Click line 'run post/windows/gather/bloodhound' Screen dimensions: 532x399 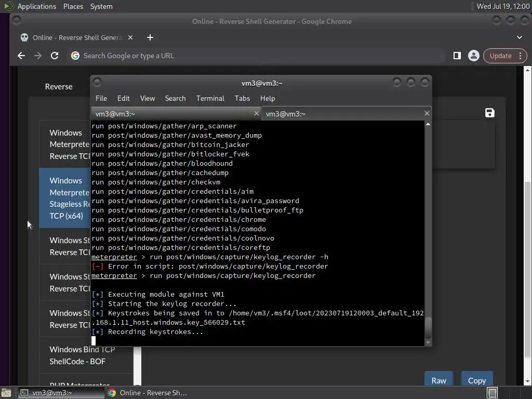[162, 164]
